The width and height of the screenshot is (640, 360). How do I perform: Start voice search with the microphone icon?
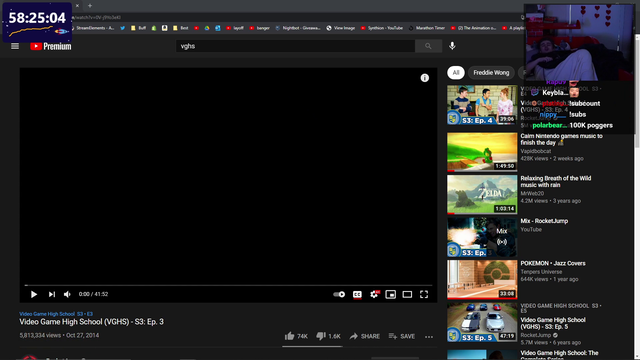click(x=452, y=46)
